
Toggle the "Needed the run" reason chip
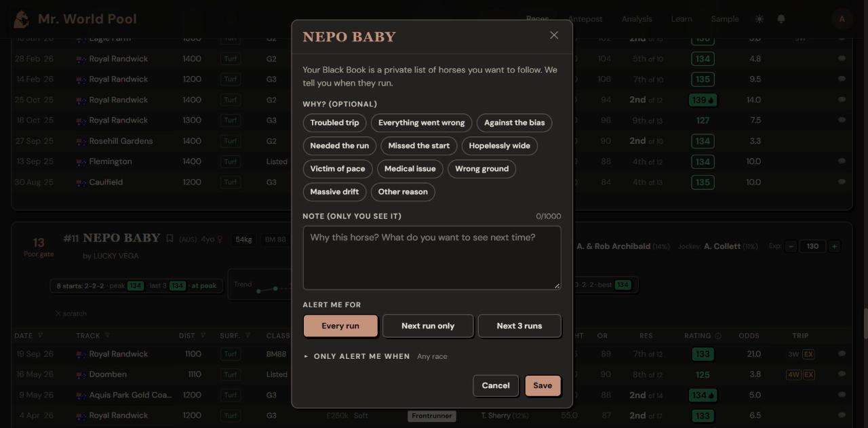point(340,146)
